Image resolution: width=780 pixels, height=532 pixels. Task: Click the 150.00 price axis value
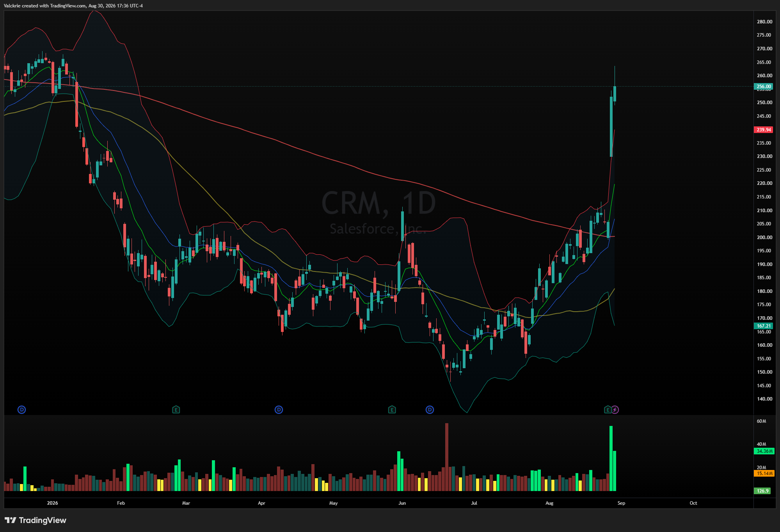click(x=764, y=372)
